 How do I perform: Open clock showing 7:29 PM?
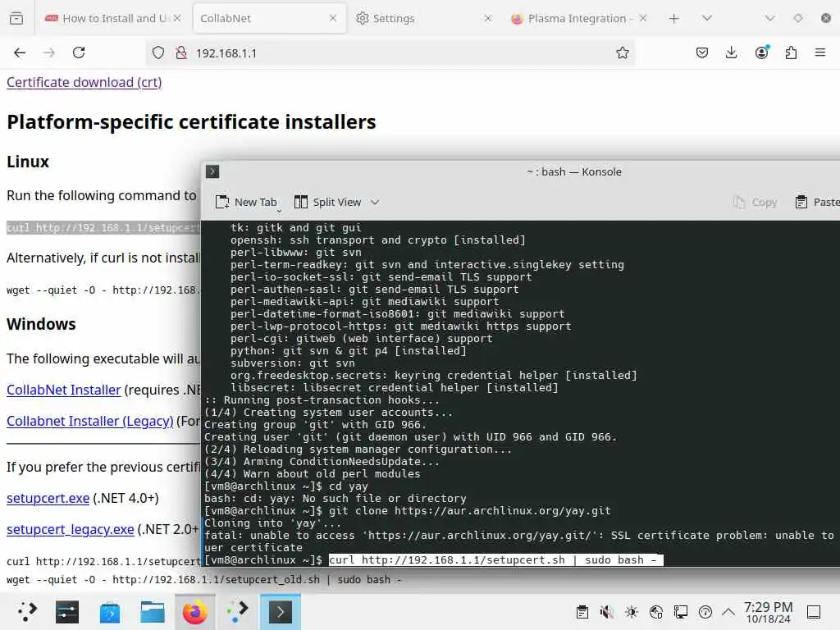768,612
